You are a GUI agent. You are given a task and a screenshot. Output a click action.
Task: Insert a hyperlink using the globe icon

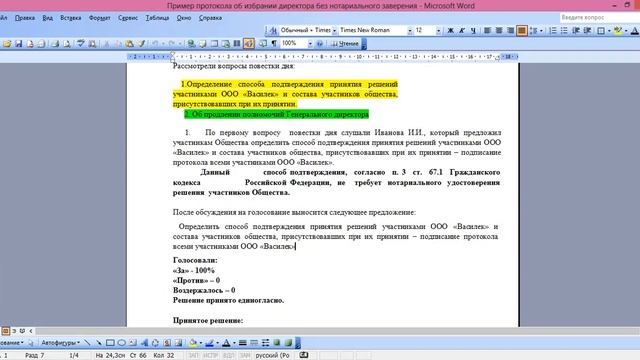pos(191,44)
